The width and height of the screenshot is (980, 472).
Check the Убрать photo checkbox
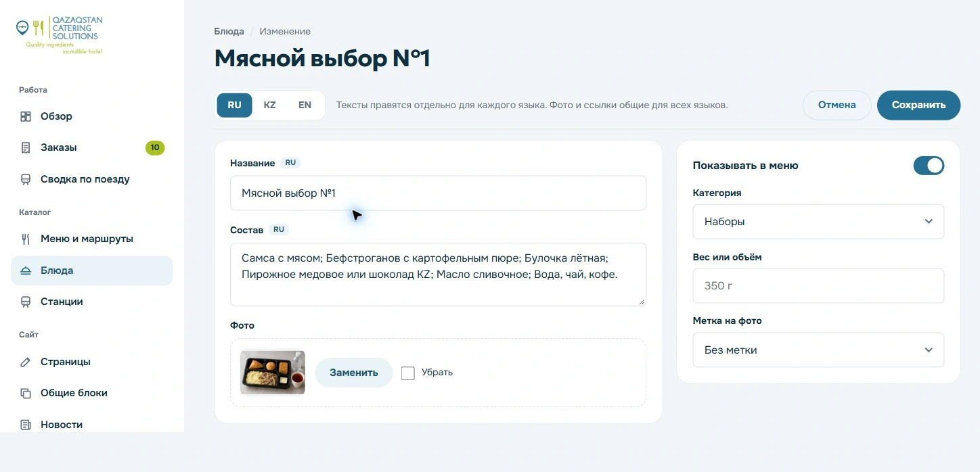click(407, 373)
